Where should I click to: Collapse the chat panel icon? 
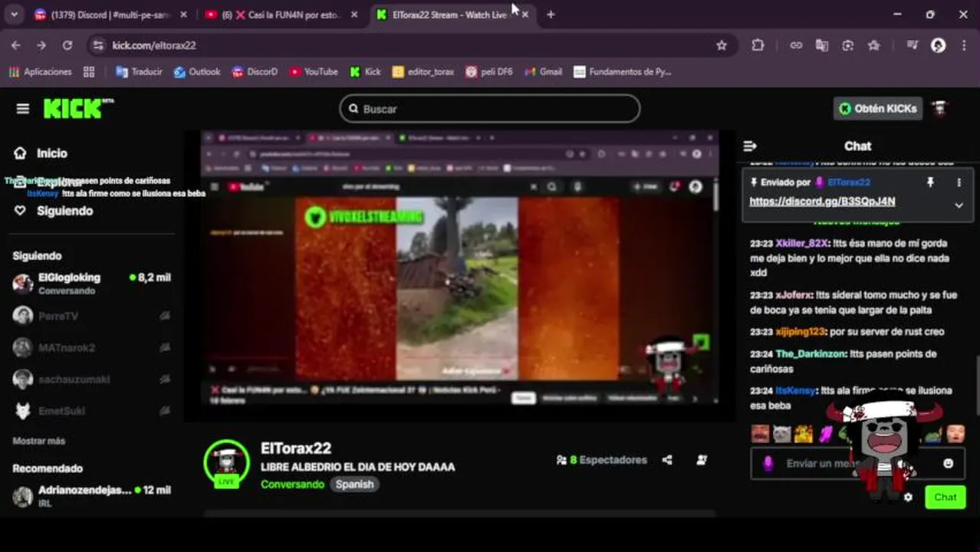coord(750,146)
